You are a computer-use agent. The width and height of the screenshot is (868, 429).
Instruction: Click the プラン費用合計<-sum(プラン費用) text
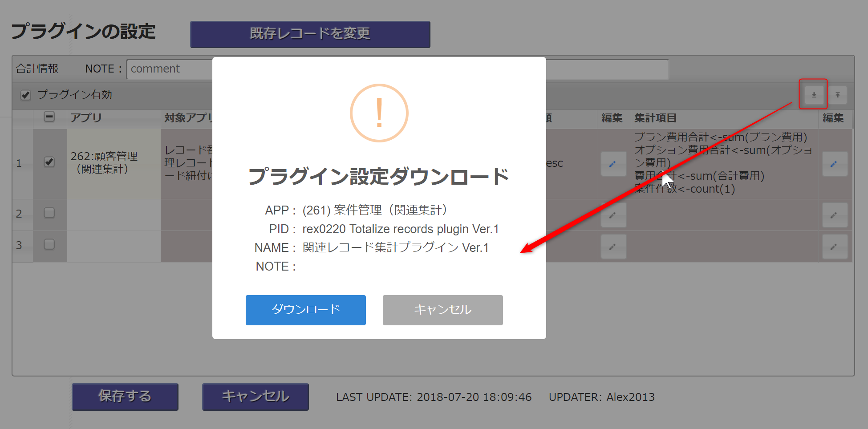(721, 137)
